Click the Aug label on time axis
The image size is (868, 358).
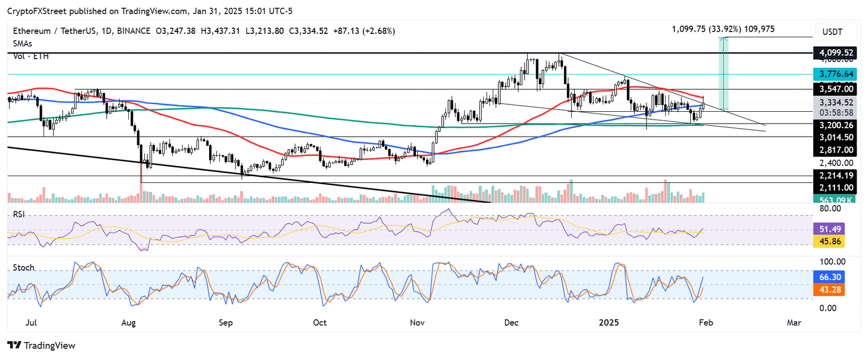click(x=129, y=323)
